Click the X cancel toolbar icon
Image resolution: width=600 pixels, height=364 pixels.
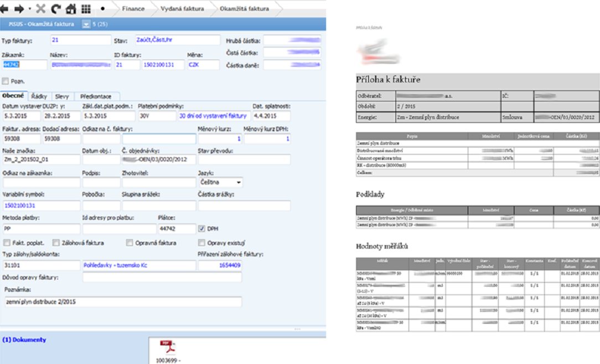pos(40,8)
